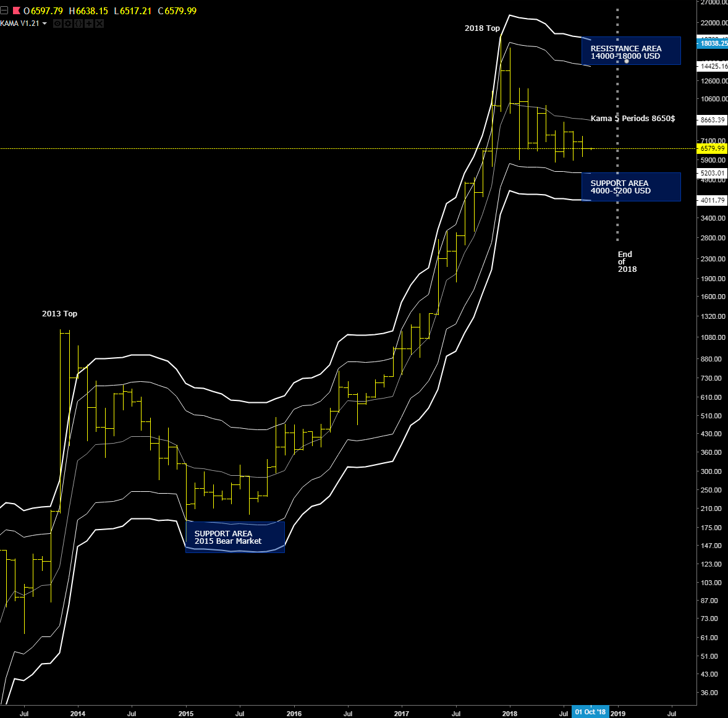The height and width of the screenshot is (718, 728).
Task: Click the '2013 Top' text annotation
Action: (x=59, y=314)
